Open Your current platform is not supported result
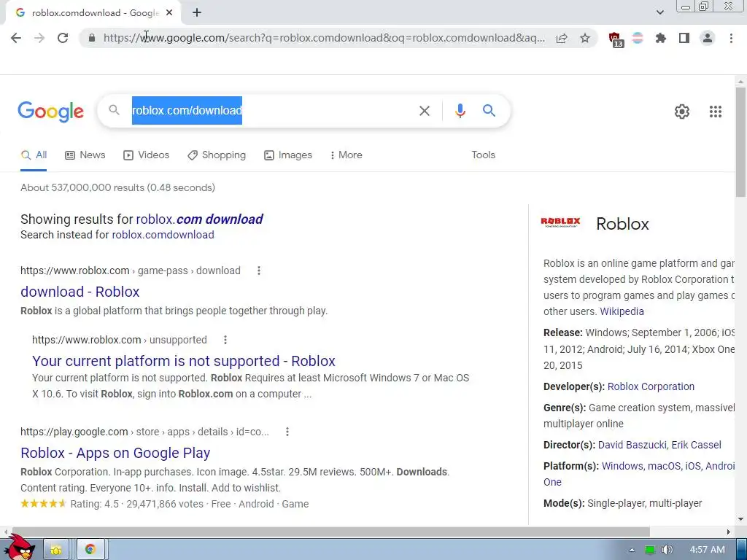Screen dimensions: 747x560 point(184,361)
